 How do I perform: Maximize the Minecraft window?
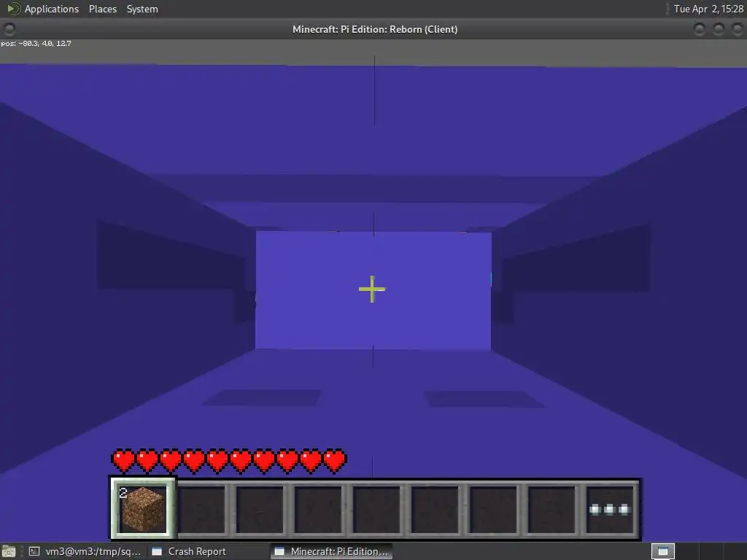click(719, 29)
